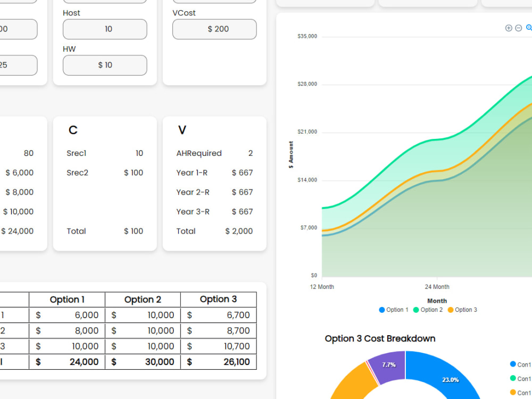Toggle Option 1 series in chart legend

coord(394,310)
